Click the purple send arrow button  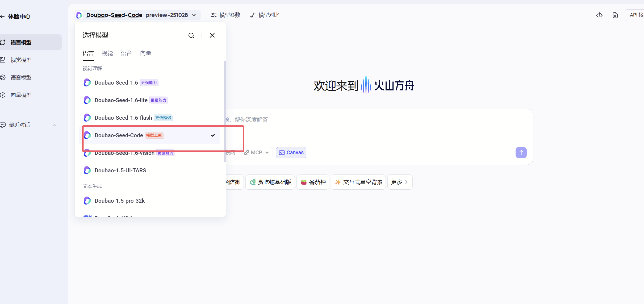(x=521, y=153)
